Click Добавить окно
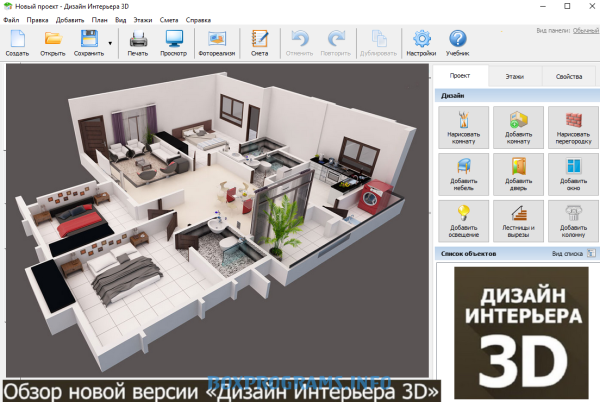This screenshot has height=402, width=600. click(x=573, y=174)
